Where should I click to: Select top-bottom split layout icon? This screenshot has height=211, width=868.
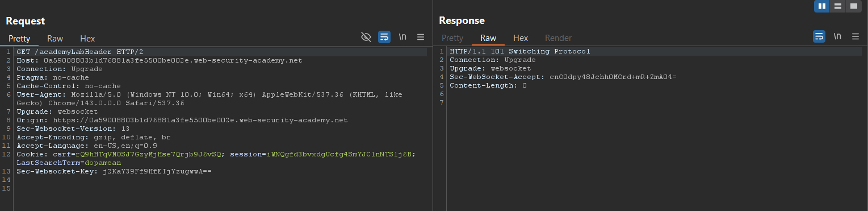coord(837,6)
